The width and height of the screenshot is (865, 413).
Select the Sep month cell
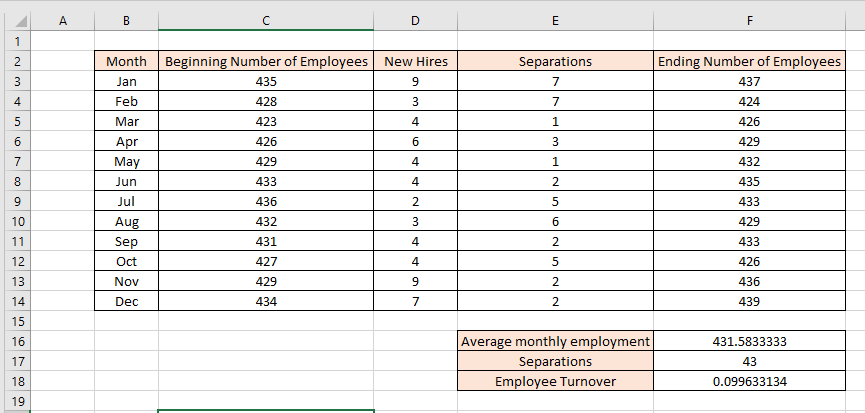pos(126,241)
